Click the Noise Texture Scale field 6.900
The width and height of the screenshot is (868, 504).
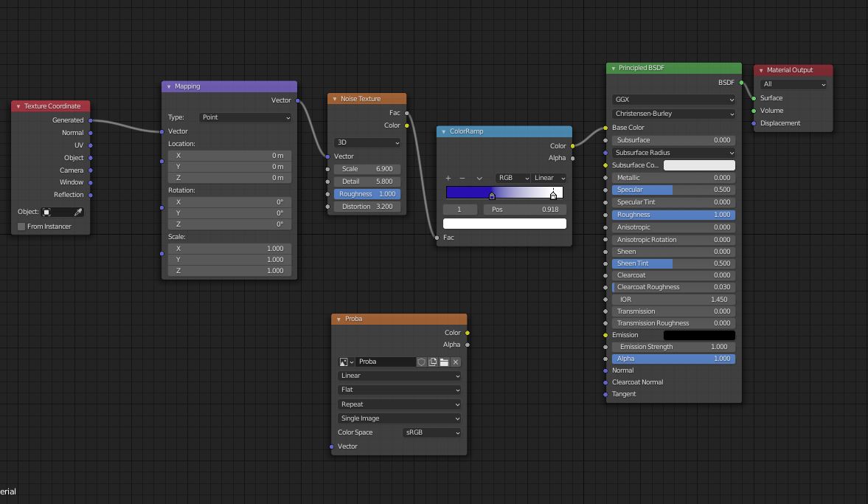[367, 169]
